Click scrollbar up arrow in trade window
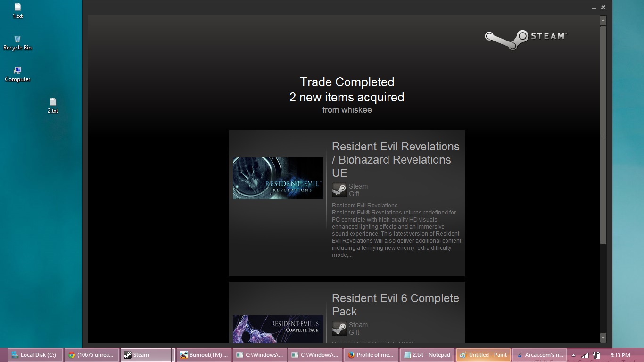 point(603,21)
